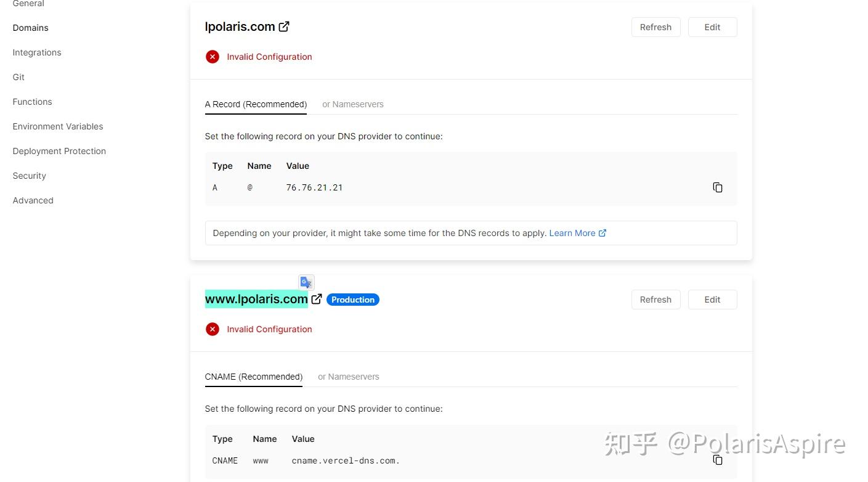Click the highlighted www.lpolaris.com domain title
This screenshot has width=868, height=482.
(256, 299)
